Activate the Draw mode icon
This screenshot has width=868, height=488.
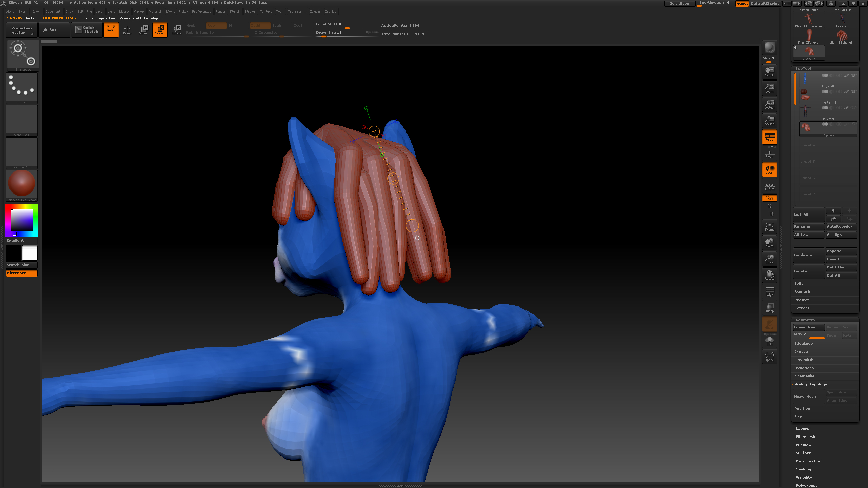point(127,30)
